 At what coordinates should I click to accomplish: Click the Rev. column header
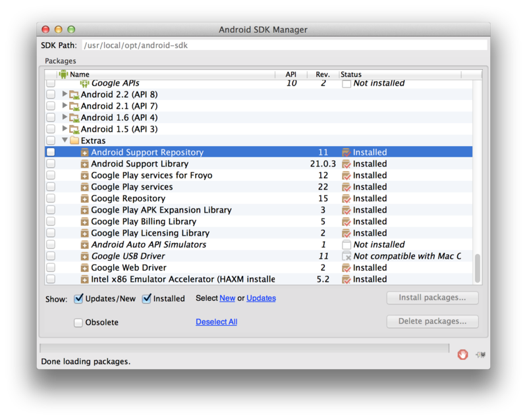tap(323, 74)
